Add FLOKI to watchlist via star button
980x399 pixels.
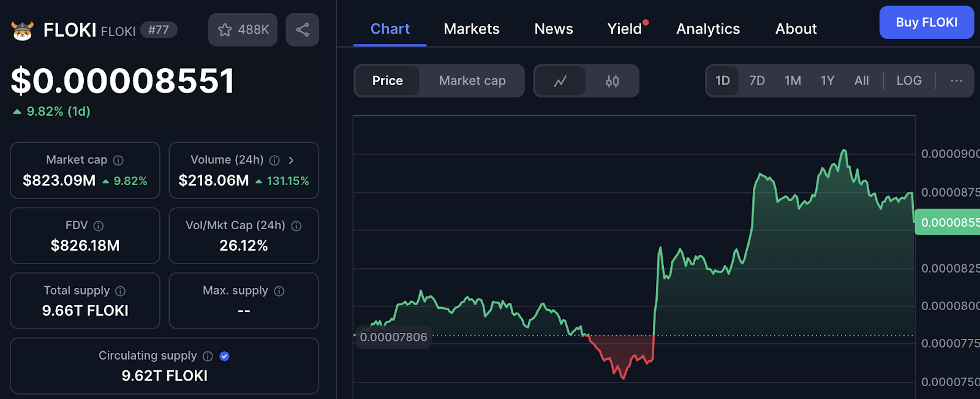(243, 29)
